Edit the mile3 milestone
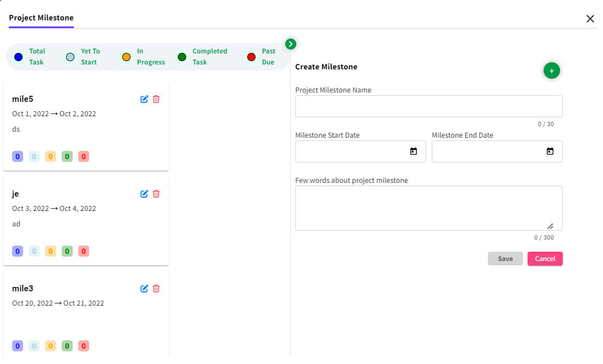 [144, 288]
